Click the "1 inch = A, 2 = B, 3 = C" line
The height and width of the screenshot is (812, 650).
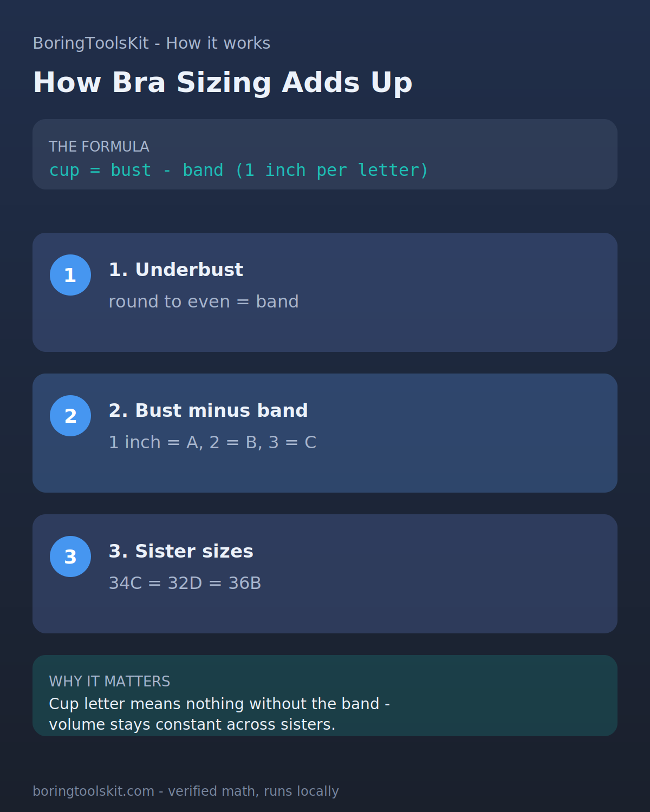[x=212, y=442]
